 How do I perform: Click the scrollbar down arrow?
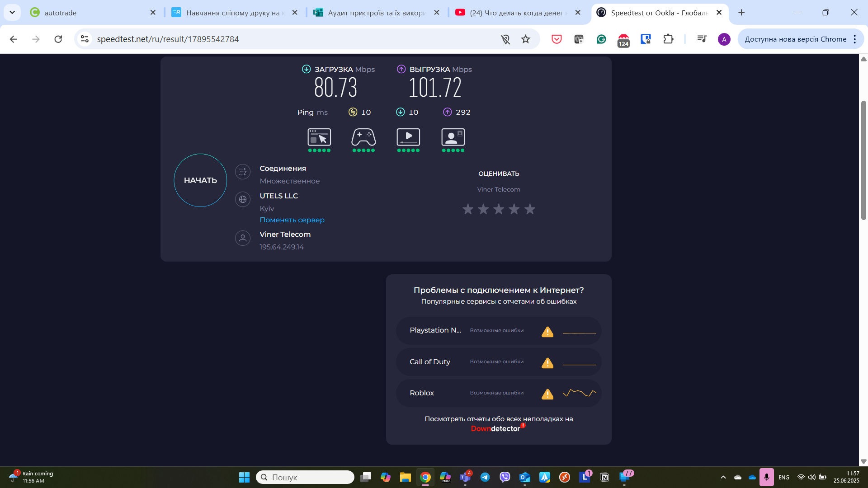tap(863, 461)
